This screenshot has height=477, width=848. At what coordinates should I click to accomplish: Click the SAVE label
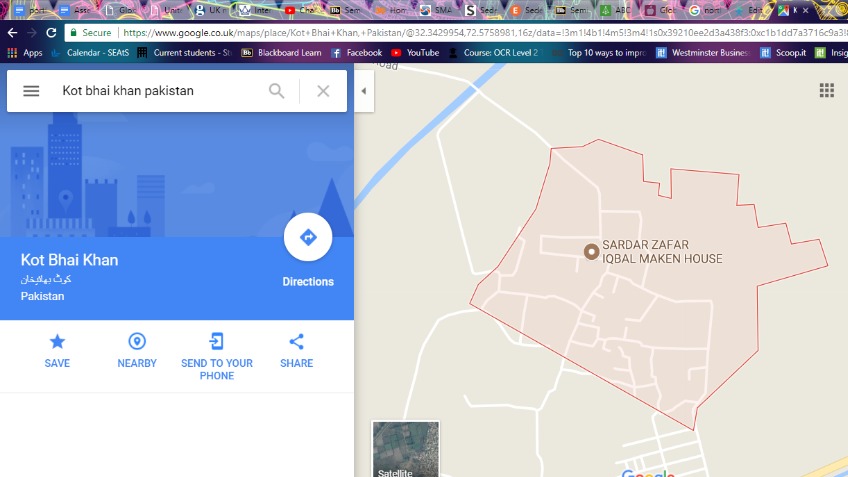click(57, 363)
